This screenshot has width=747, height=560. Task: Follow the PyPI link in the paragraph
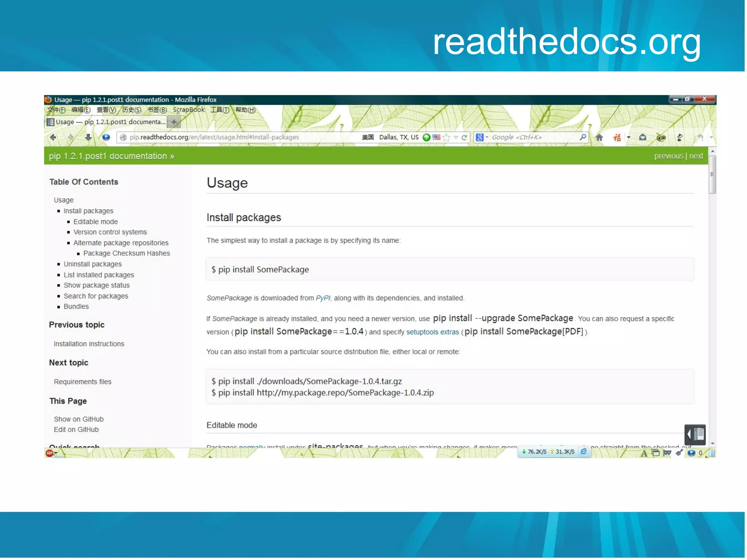pyautogui.click(x=323, y=298)
